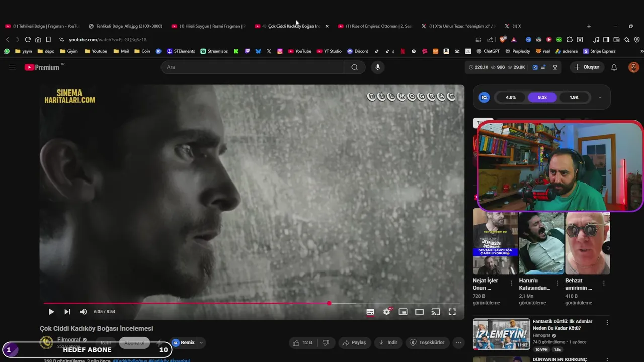644x362 pixels.
Task: Open the list icon in extension toolbar
Action: (543, 67)
